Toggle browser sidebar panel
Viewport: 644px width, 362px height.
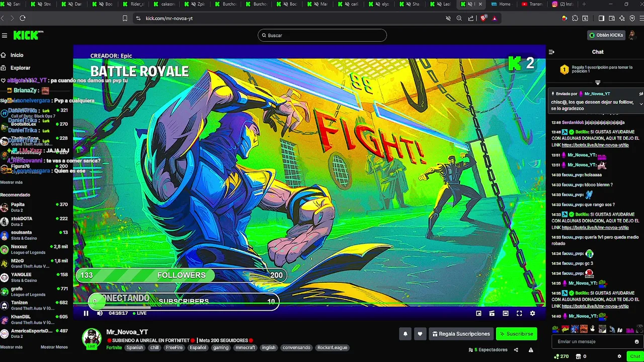pyautogui.click(x=601, y=18)
